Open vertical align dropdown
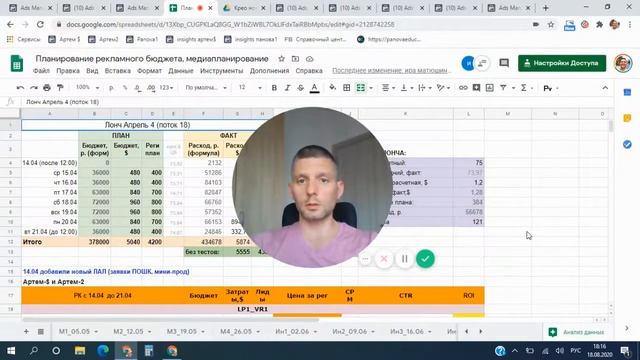The width and height of the screenshot is (640, 360). pos(406,88)
